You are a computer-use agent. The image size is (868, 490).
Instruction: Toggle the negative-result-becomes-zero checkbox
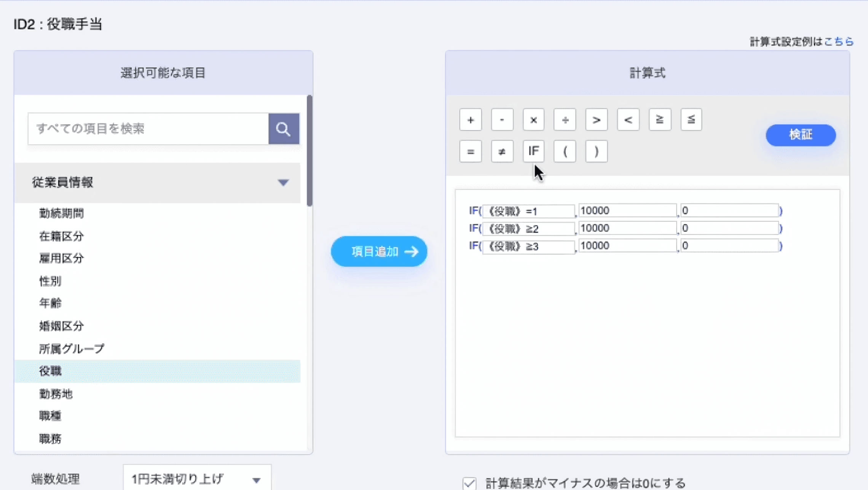coord(469,482)
